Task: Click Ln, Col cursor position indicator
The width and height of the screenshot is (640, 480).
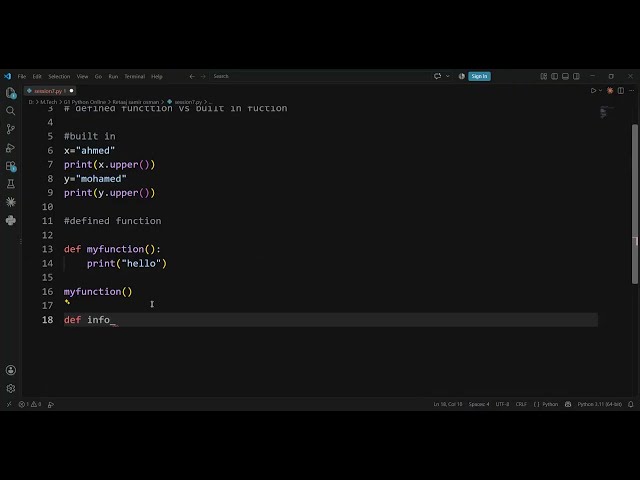Action: pos(448,404)
